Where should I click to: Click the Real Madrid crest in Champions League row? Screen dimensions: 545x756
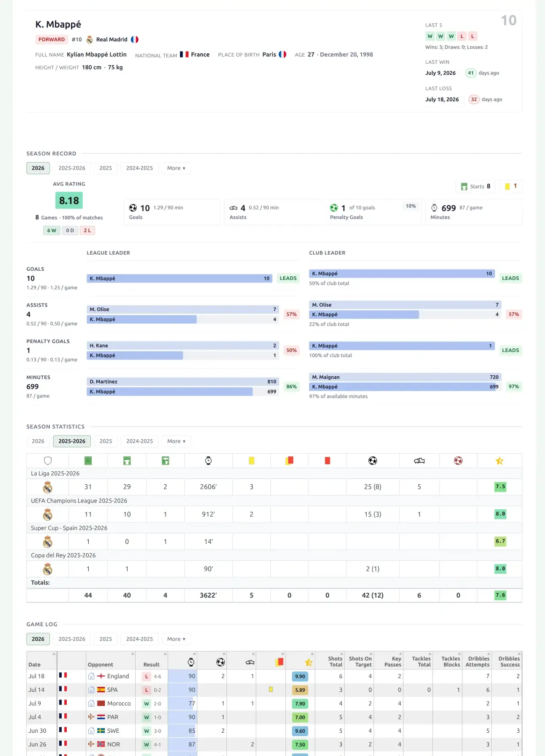(x=48, y=514)
